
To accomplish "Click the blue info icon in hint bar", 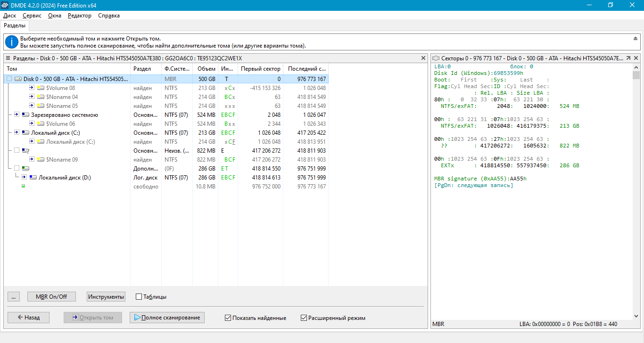I will point(11,42).
